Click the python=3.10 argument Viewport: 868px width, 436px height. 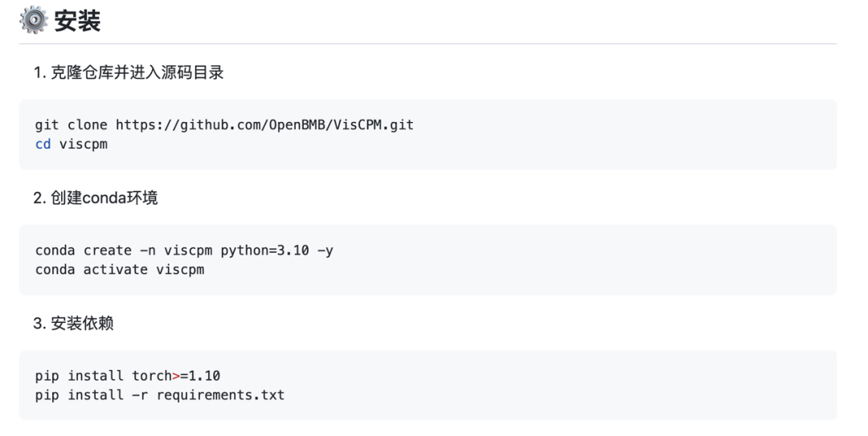tap(264, 251)
